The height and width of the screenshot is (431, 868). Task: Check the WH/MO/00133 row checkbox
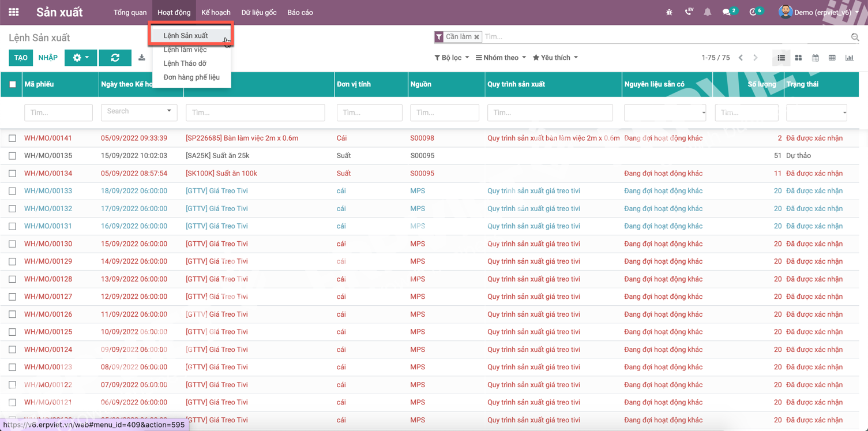coord(12,191)
